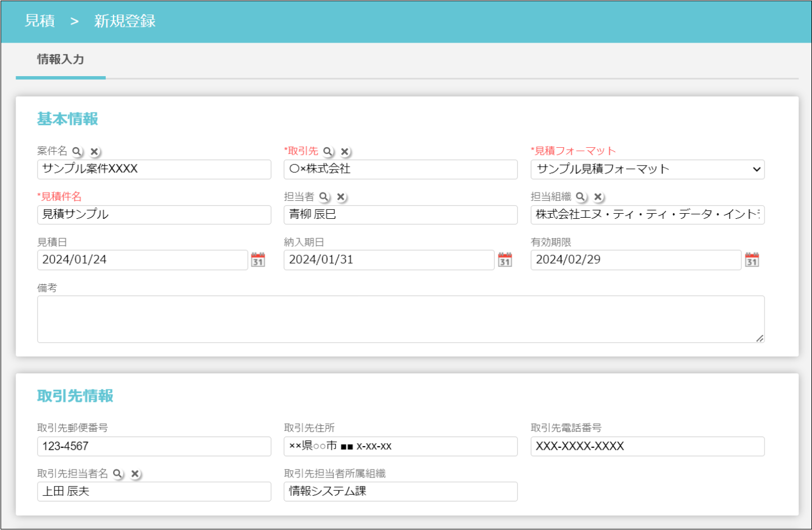The image size is (812, 530).
Task: Click the *見積件名 label
Action: [x=59, y=196]
